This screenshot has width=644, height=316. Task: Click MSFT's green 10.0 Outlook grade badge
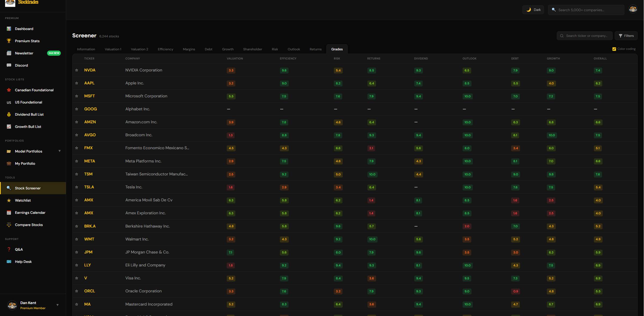pos(467,96)
